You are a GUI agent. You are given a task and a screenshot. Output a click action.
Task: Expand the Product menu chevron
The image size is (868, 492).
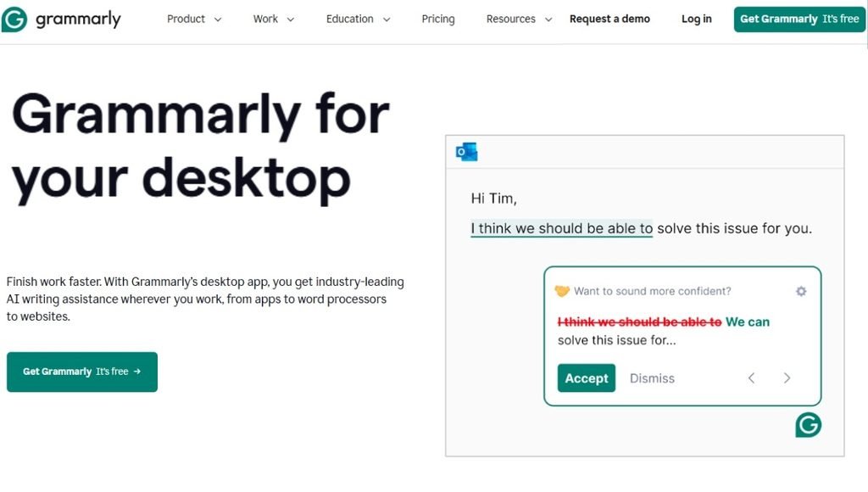(x=218, y=20)
